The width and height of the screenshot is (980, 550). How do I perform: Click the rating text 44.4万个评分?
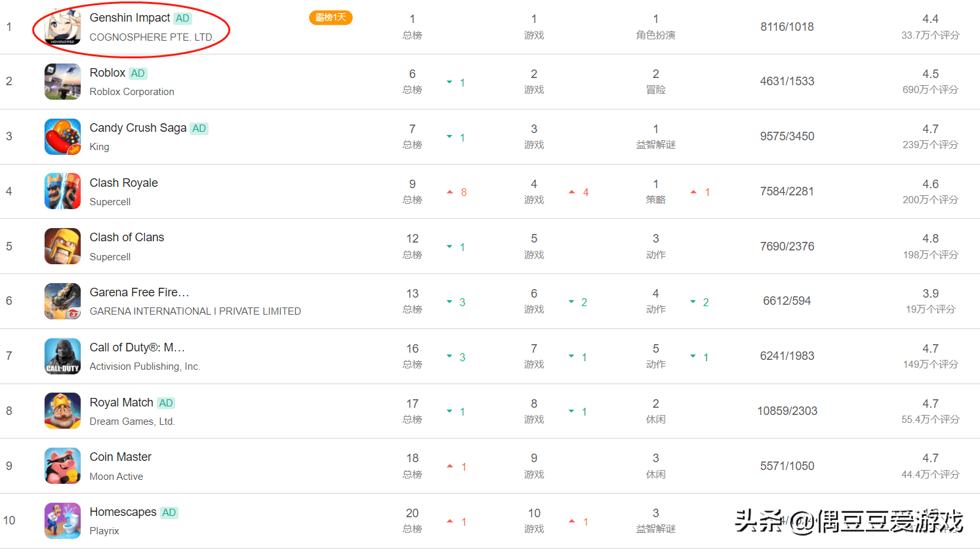[930, 475]
